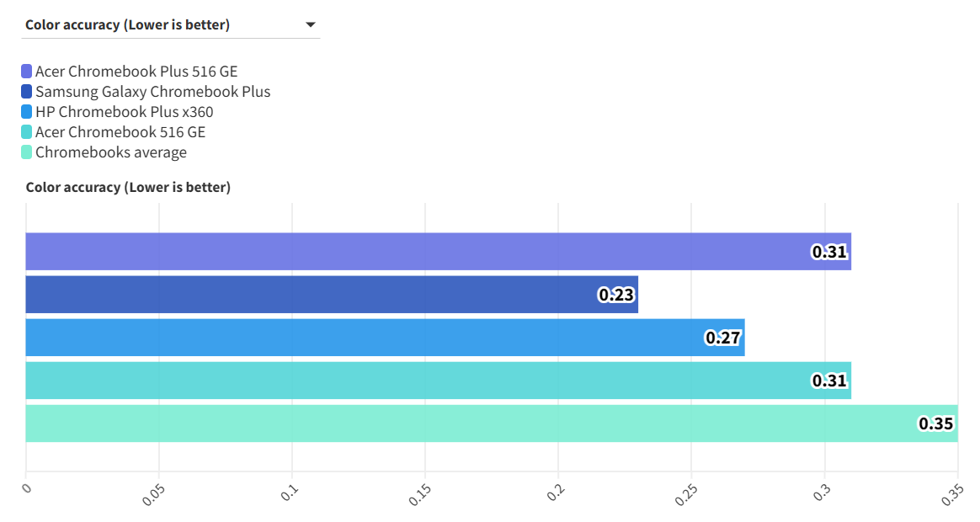
Task: Click the dropdown arrow caret
Action: click(x=311, y=25)
